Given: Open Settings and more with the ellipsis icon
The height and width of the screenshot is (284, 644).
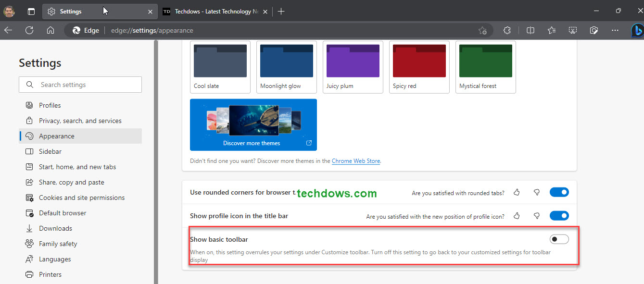Looking at the screenshot, I should pos(615,30).
